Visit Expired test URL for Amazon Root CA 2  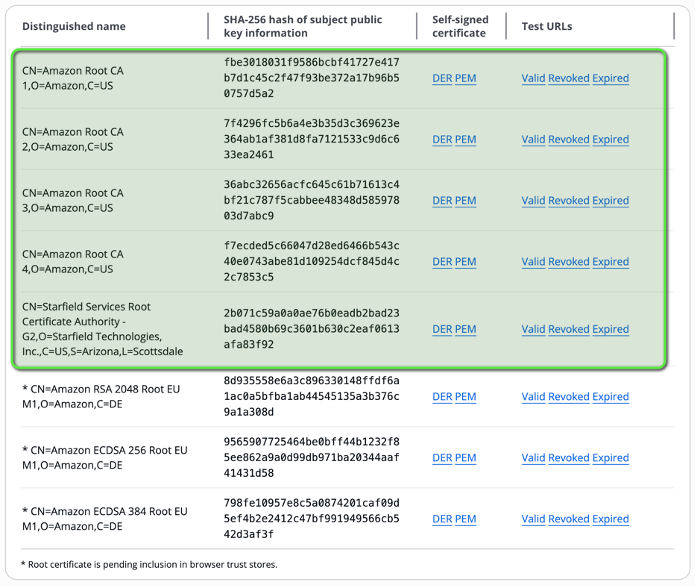click(613, 140)
